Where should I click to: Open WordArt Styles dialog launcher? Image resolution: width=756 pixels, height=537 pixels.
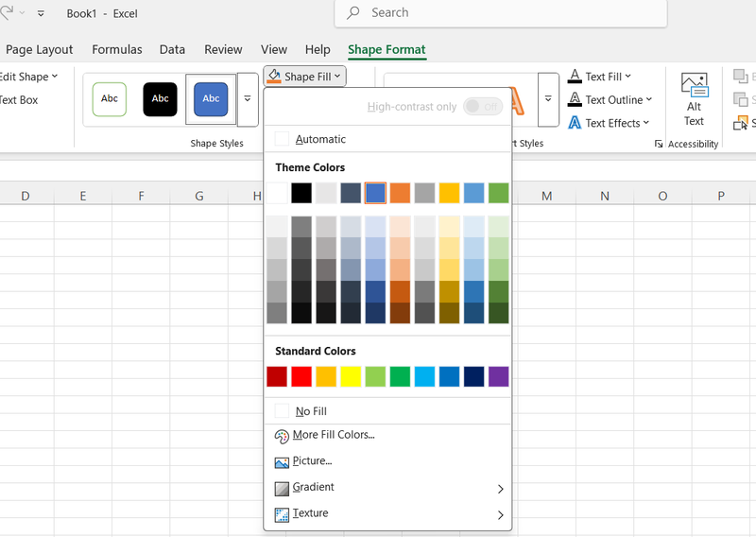(x=659, y=144)
